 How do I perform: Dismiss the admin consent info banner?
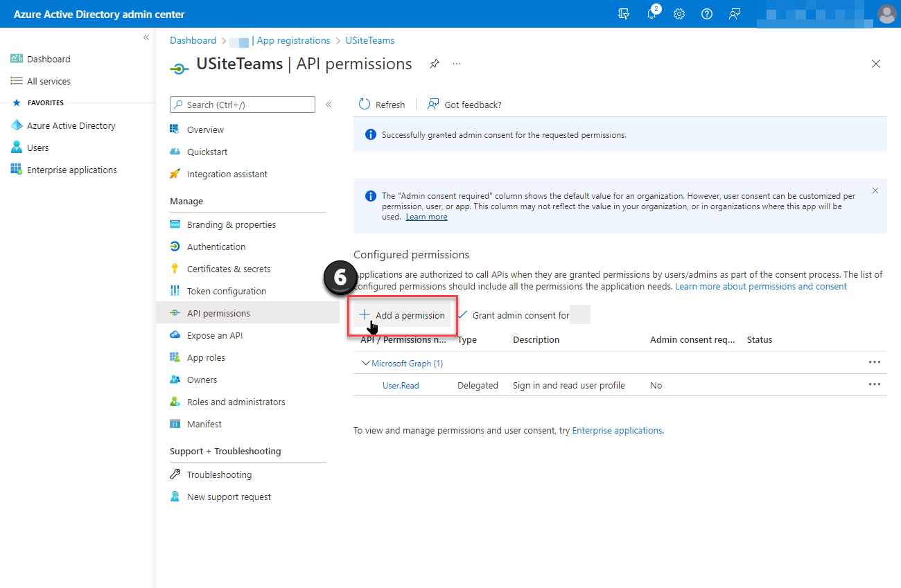(875, 190)
